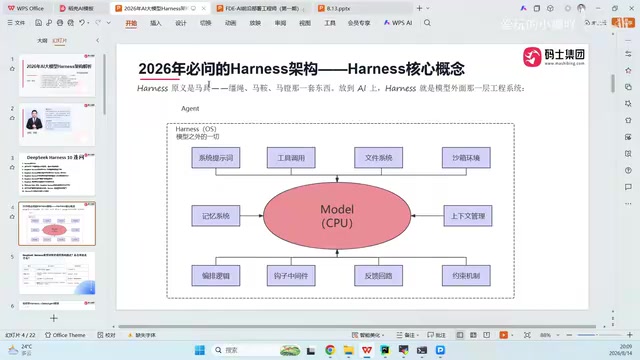Image resolution: width=640 pixels, height=360 pixels.
Task: Click the search magnifier in ribbon
Action: tap(427, 23)
